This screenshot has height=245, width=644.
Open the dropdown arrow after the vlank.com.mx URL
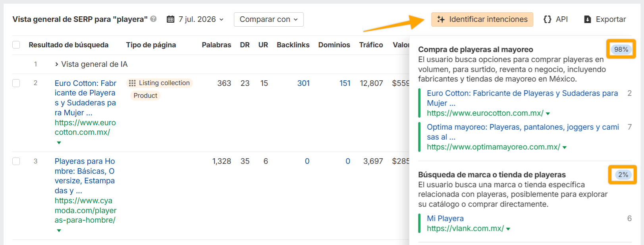point(508,229)
